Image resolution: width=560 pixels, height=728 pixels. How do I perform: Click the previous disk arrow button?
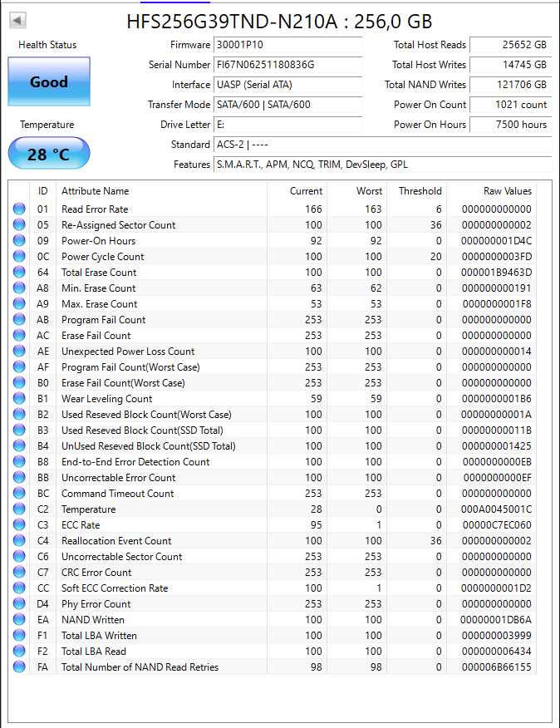point(17,21)
